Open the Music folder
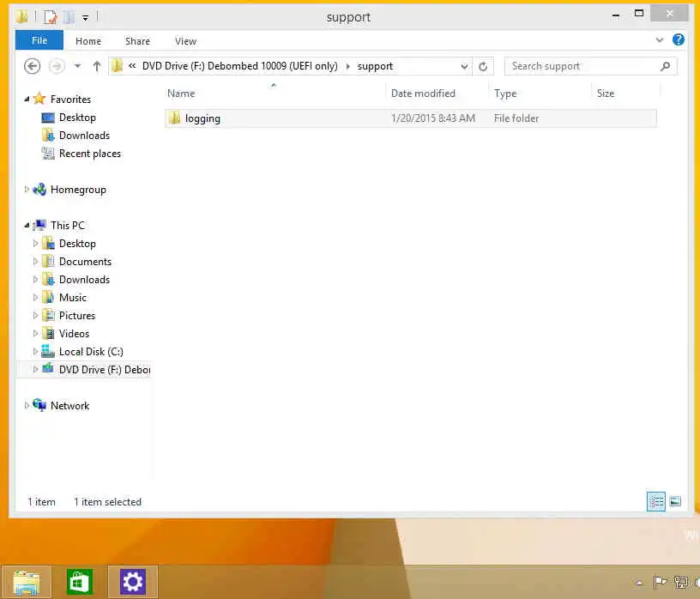The image size is (700, 599). pyautogui.click(x=73, y=298)
